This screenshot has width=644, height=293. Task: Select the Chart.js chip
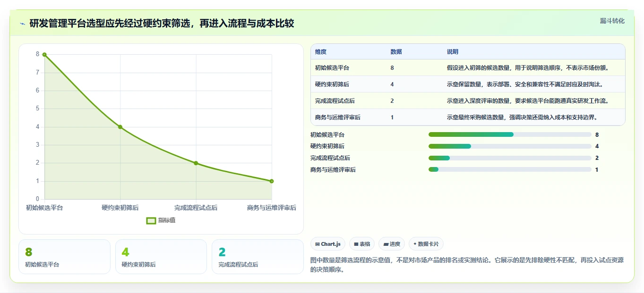328,244
